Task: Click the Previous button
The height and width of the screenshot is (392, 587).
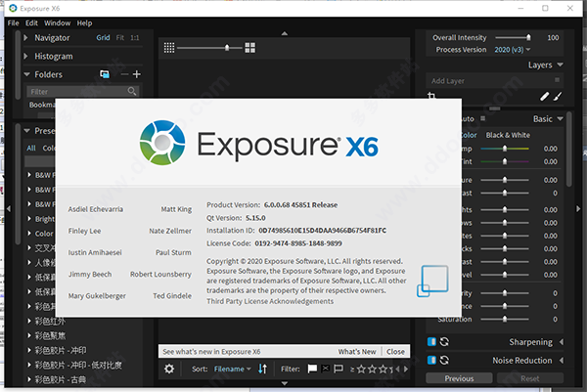Action: (459, 378)
